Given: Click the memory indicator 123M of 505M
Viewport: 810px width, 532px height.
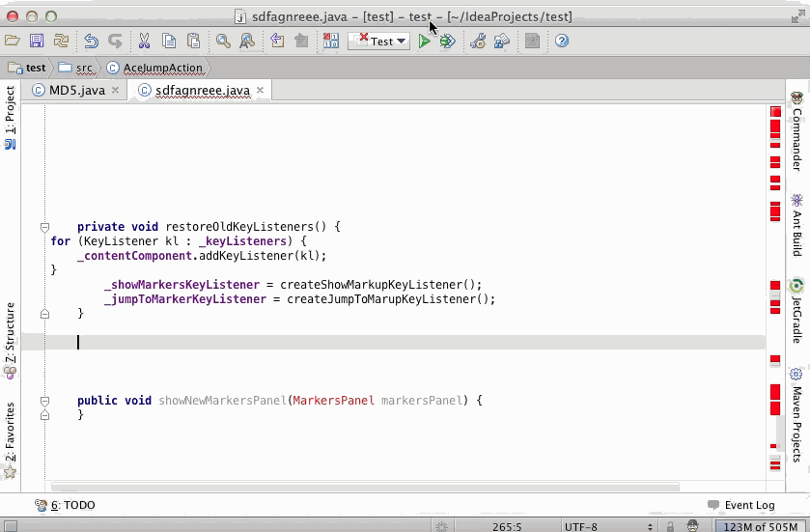Looking at the screenshot, I should [761, 527].
